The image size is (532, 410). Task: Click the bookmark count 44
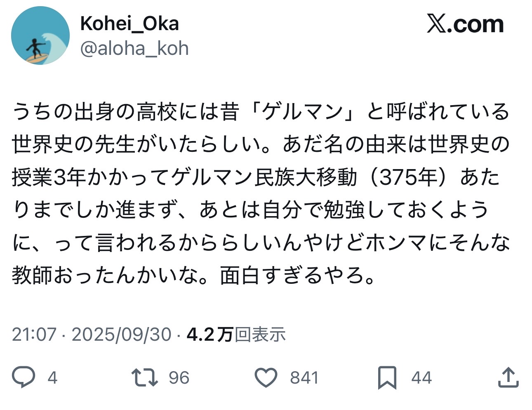[421, 378]
